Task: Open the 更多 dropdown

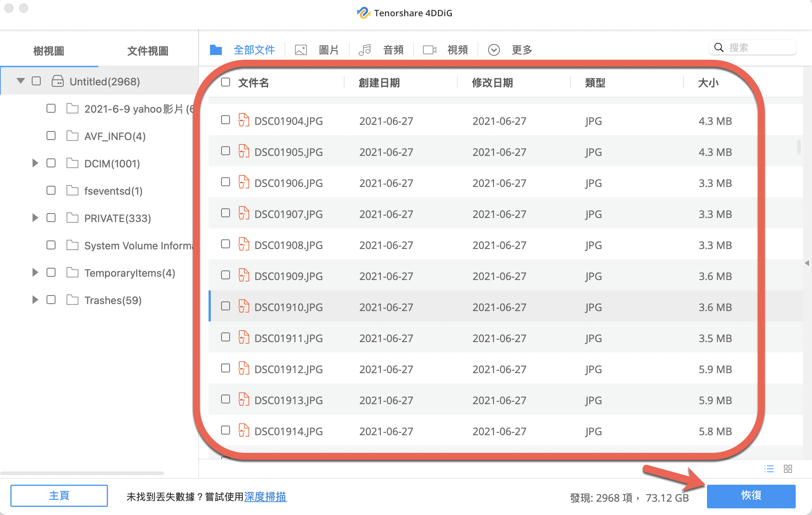Action: tap(494, 50)
